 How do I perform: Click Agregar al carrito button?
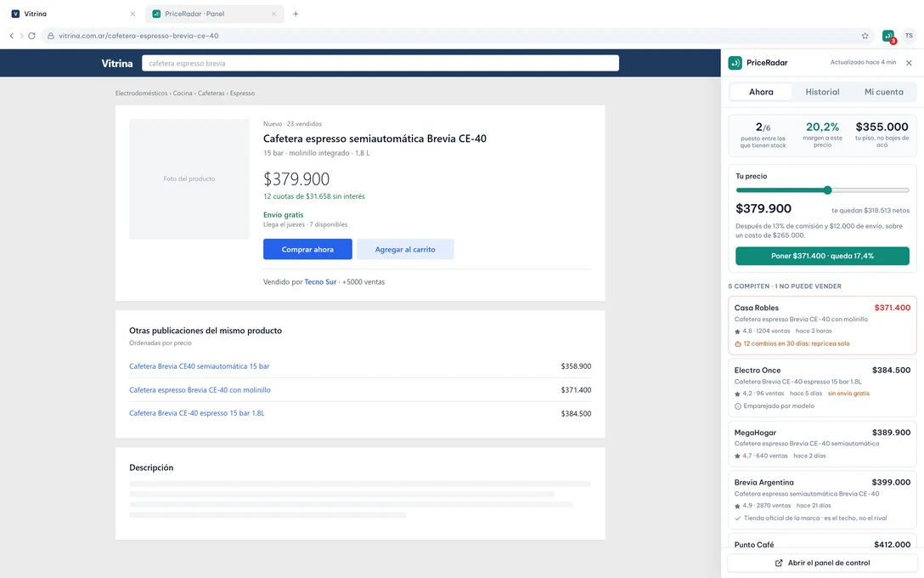[x=405, y=250]
